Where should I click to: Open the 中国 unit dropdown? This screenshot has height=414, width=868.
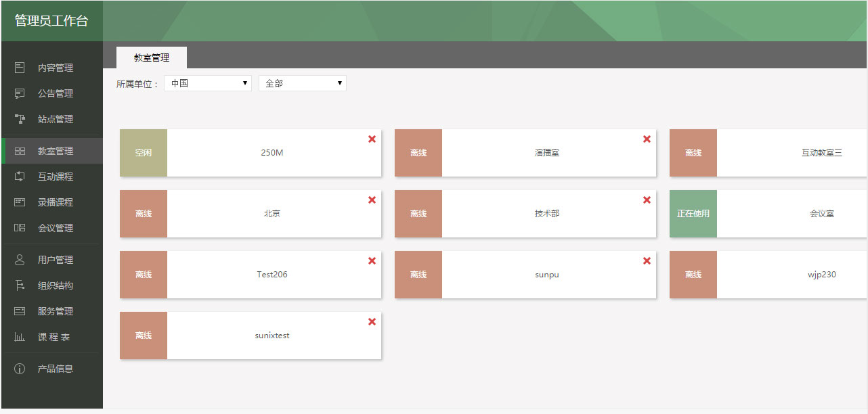[208, 83]
